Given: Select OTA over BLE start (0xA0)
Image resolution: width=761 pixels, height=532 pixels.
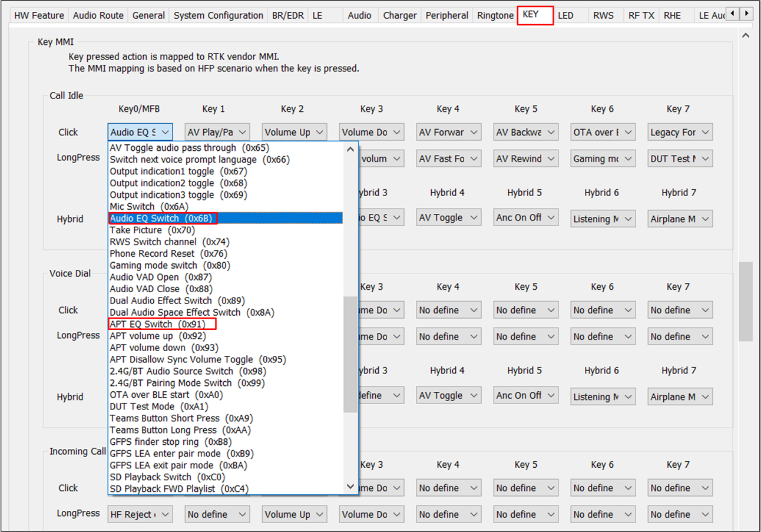Looking at the screenshot, I should click(226, 395).
